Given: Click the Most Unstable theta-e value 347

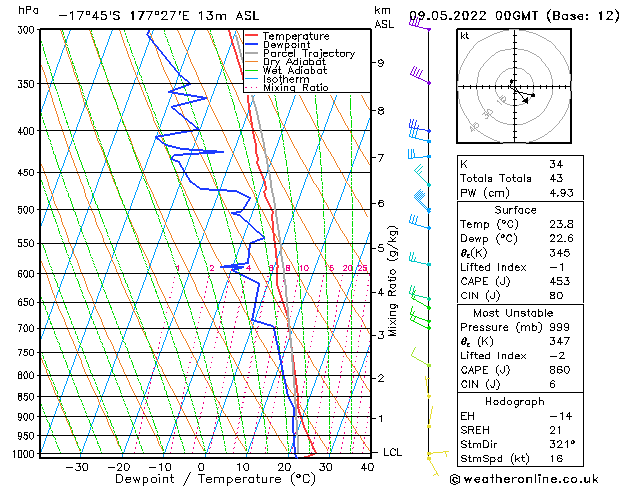Looking at the screenshot, I should (x=560, y=341).
